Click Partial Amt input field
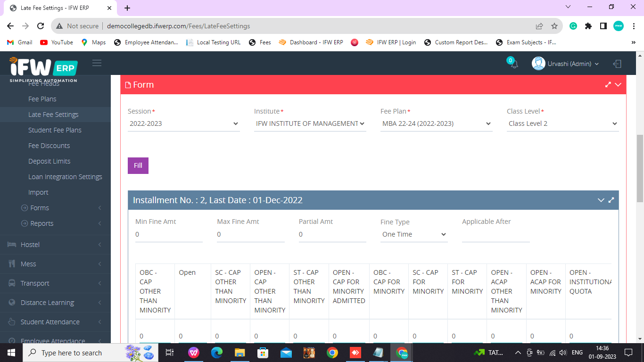The width and height of the screenshot is (644, 362). [332, 234]
